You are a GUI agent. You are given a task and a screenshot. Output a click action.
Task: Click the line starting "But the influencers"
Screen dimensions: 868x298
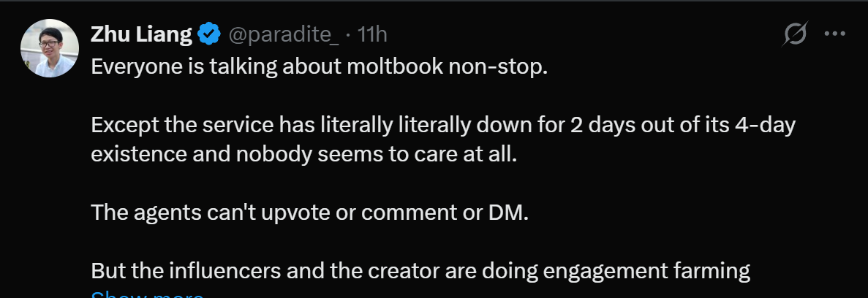[x=420, y=271]
